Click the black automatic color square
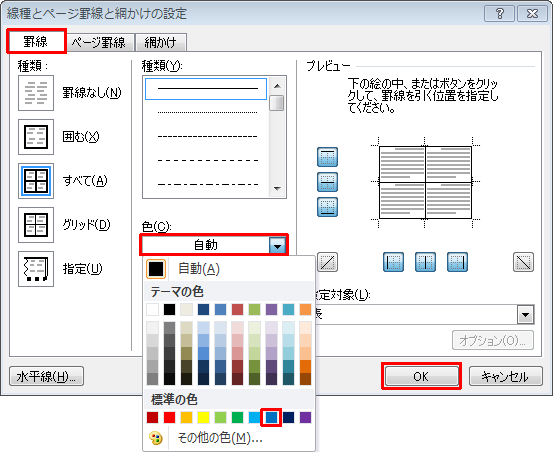This screenshot has height=452, width=553. point(156,269)
